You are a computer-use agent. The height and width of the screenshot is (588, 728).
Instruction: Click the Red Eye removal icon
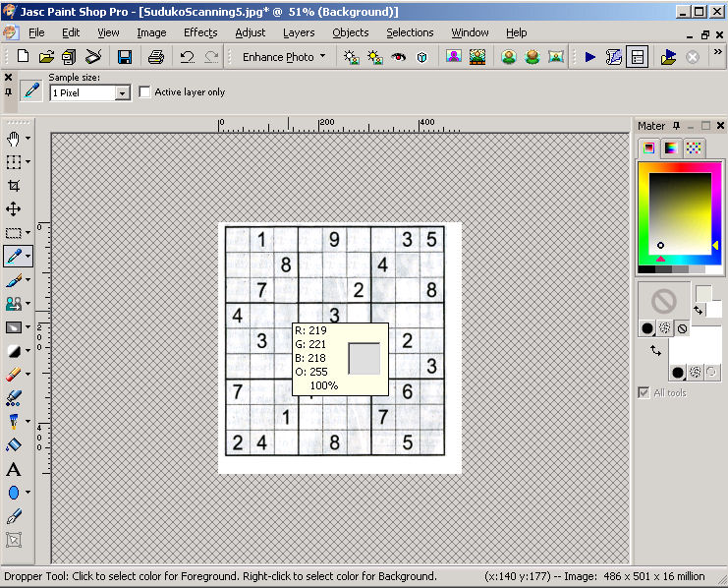[x=399, y=57]
